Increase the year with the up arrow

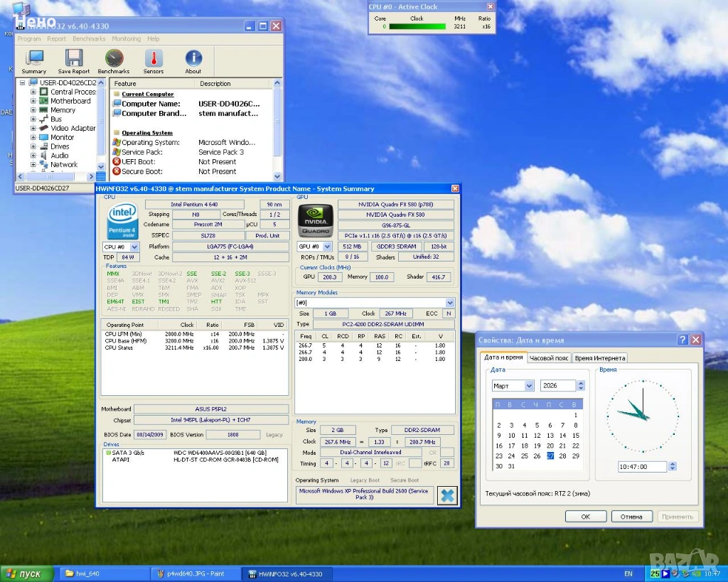click(581, 383)
